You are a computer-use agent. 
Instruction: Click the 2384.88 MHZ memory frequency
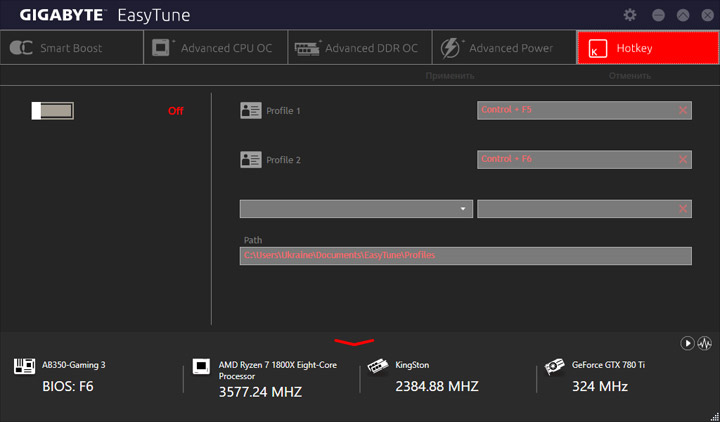coord(437,386)
